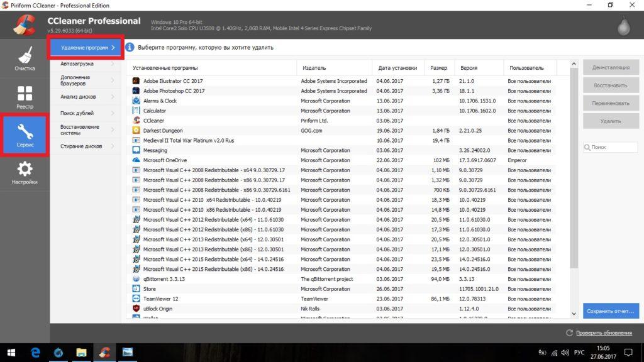Click The qBittorrent project publisher cell
The image size is (644, 362).
pyautogui.click(x=327, y=279)
